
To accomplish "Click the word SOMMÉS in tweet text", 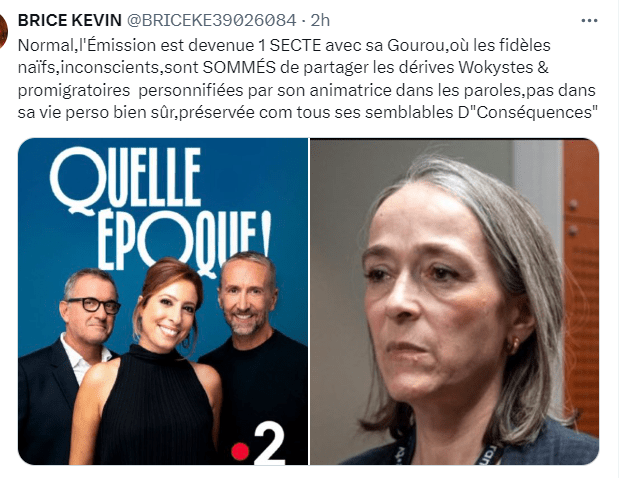I will point(239,67).
